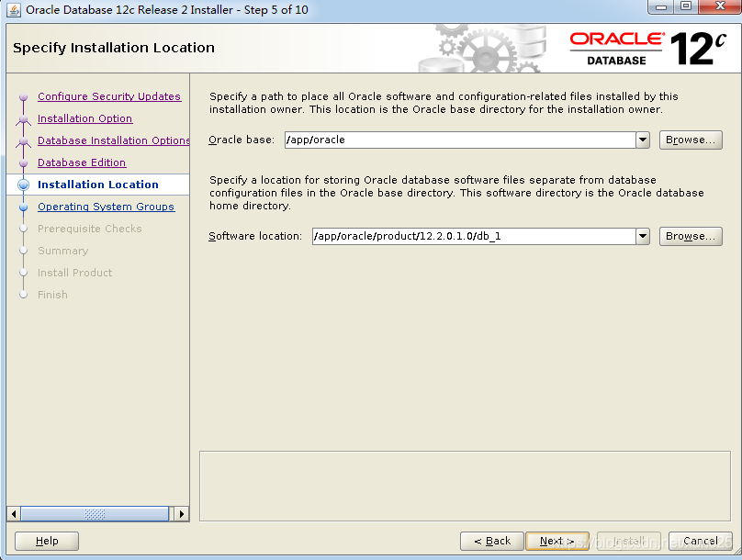Image resolution: width=742 pixels, height=560 pixels.
Task: Return to Database Edition step
Action: [x=82, y=162]
